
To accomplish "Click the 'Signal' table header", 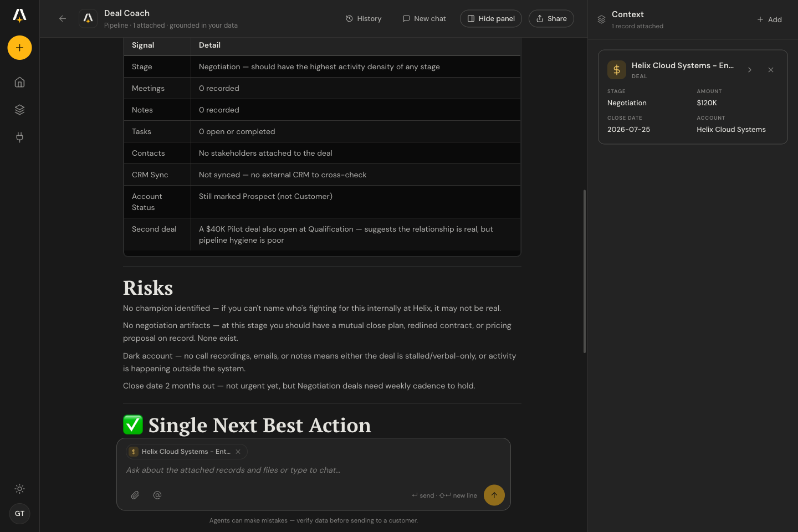I will tap(143, 45).
